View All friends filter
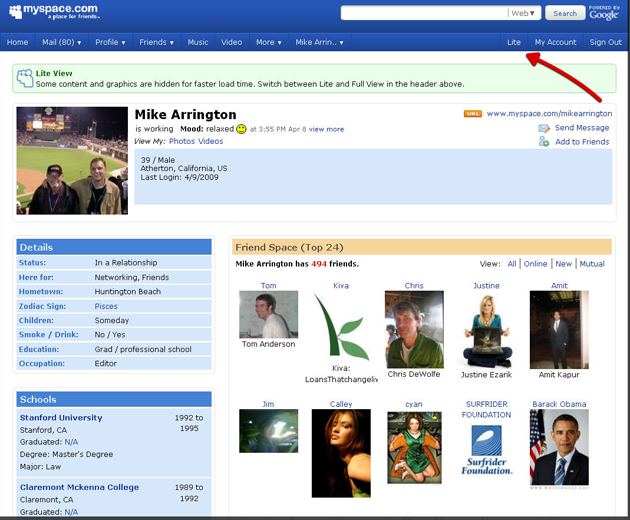 (x=512, y=264)
